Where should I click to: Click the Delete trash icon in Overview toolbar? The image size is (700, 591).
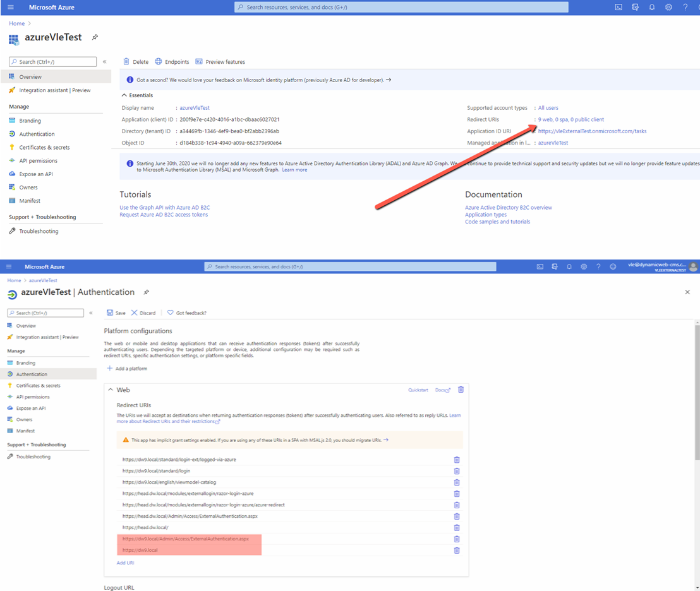point(126,62)
